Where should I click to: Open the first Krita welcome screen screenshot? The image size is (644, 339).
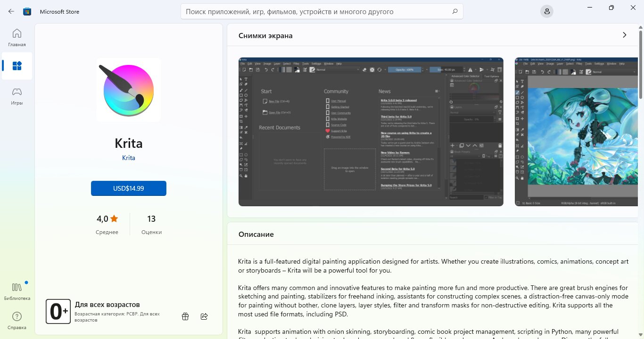(371, 132)
